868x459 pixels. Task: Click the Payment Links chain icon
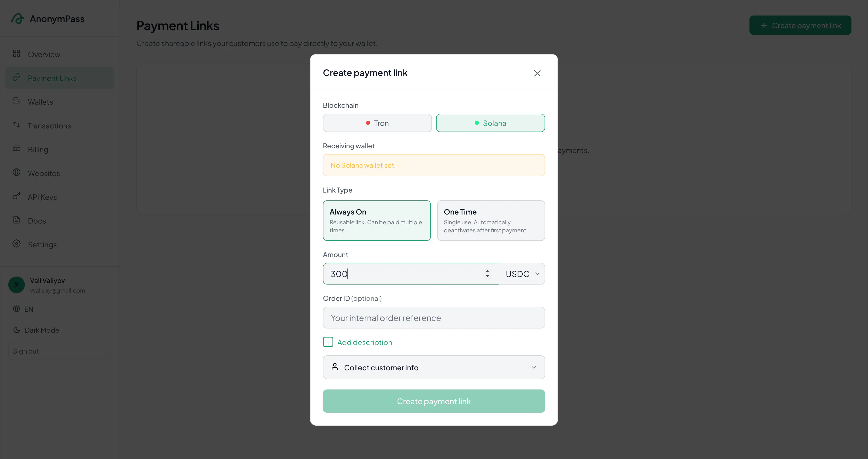click(x=17, y=78)
